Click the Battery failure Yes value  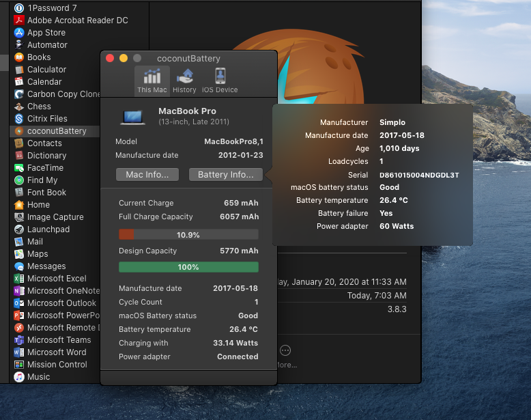click(386, 213)
